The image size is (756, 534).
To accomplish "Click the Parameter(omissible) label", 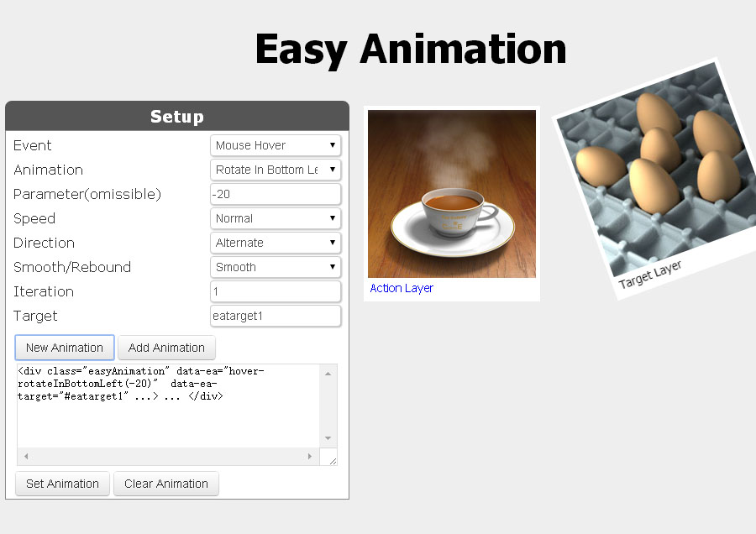I will (87, 194).
